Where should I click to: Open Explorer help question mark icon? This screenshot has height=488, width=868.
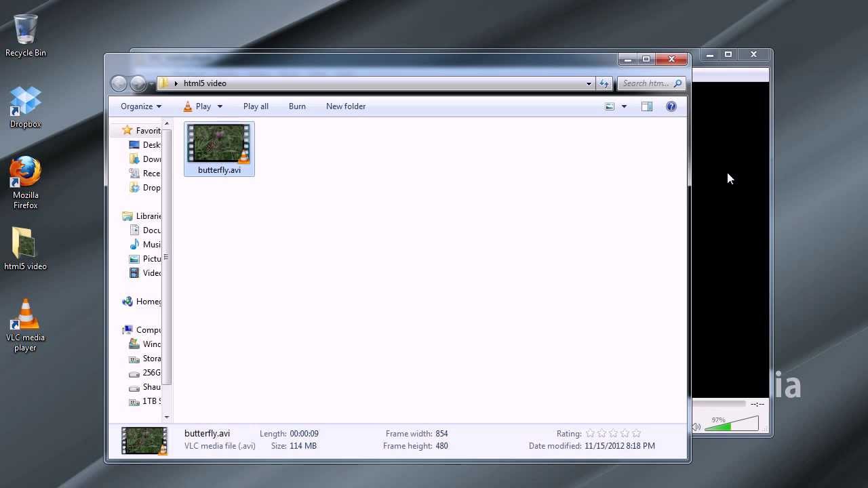(x=671, y=106)
